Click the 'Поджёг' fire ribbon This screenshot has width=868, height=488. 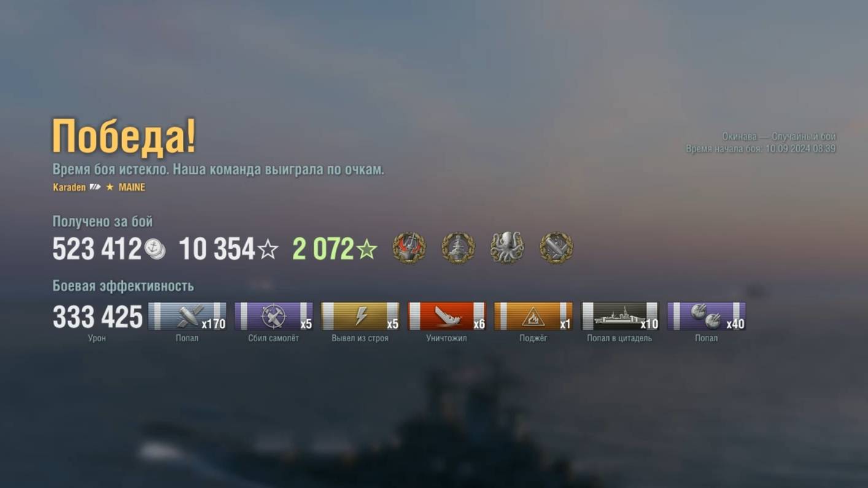tap(533, 316)
